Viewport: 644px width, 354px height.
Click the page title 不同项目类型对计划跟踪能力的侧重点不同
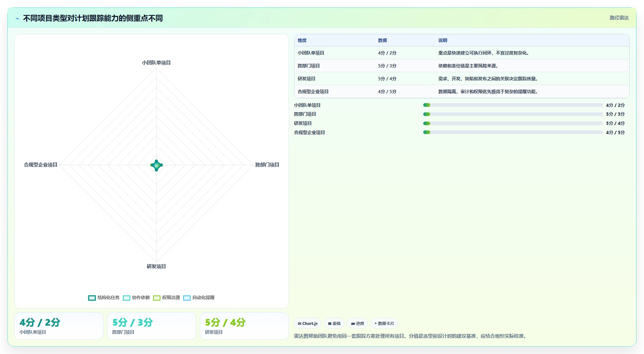click(93, 18)
